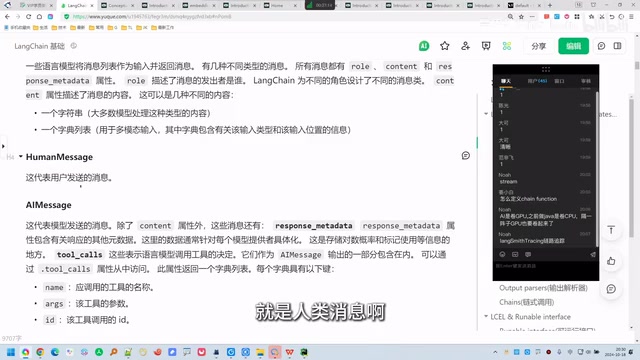Image resolution: width=640 pixels, height=360 pixels.
Task: Toggle the side panel layout icon
Action: coord(617,46)
